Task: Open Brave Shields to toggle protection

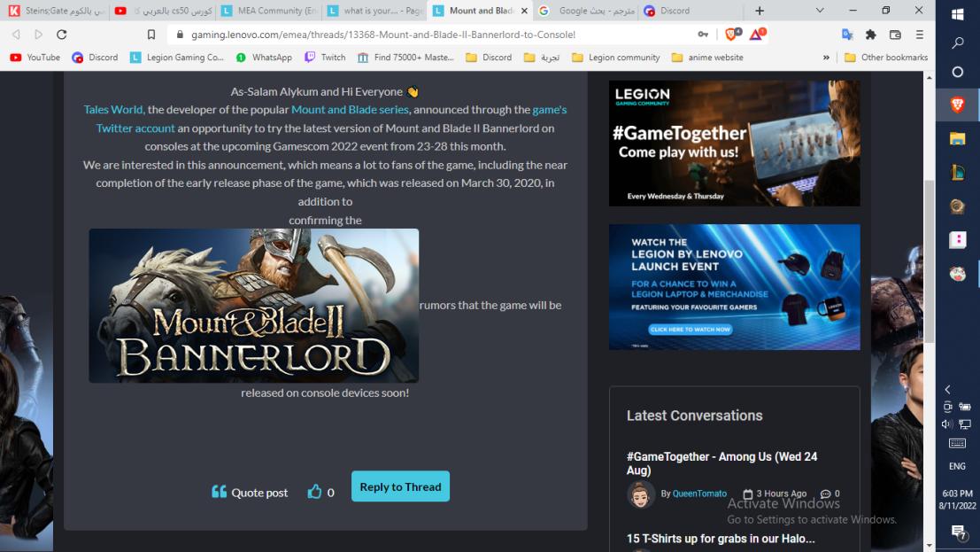Action: coord(730,34)
